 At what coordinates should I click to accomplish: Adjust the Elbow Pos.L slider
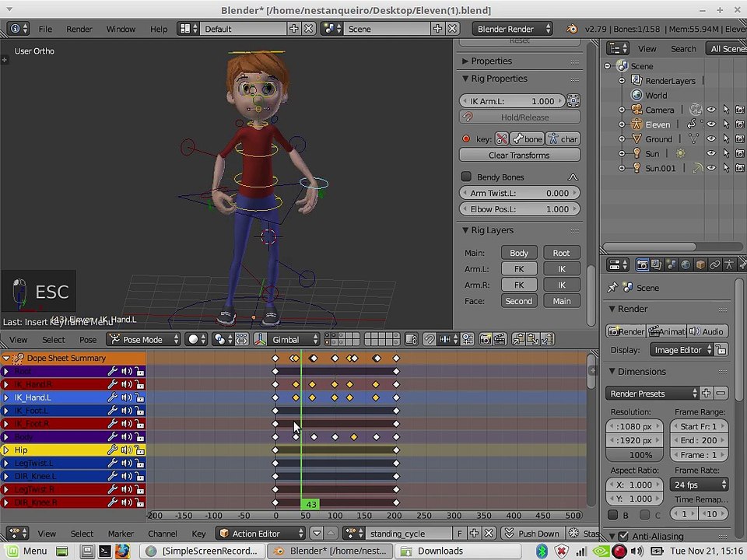[519, 209]
